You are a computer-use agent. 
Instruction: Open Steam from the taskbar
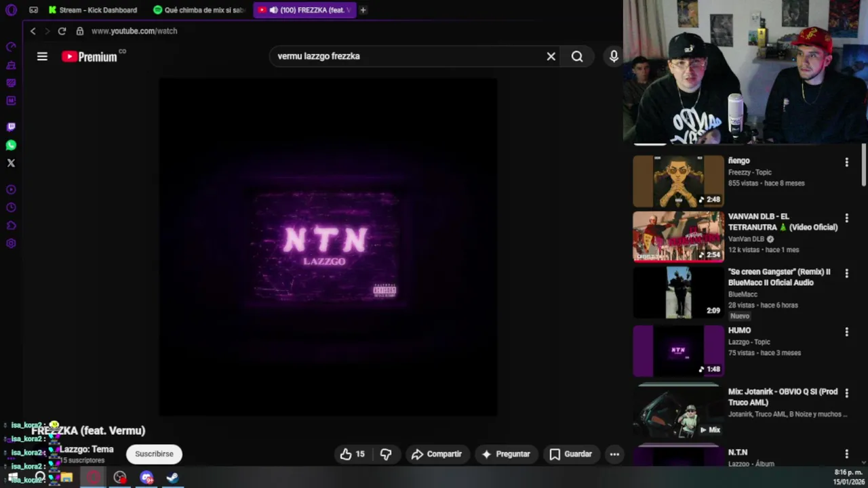coord(172,478)
